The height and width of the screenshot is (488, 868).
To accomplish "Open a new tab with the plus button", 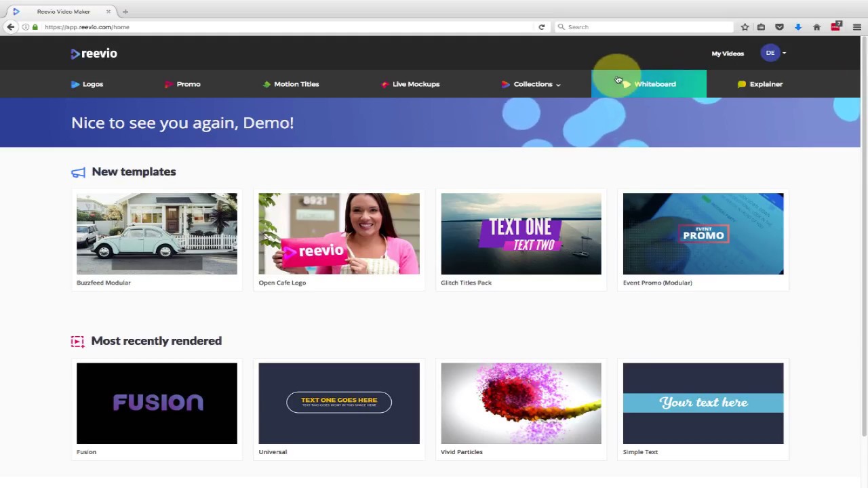I will 125,12.
